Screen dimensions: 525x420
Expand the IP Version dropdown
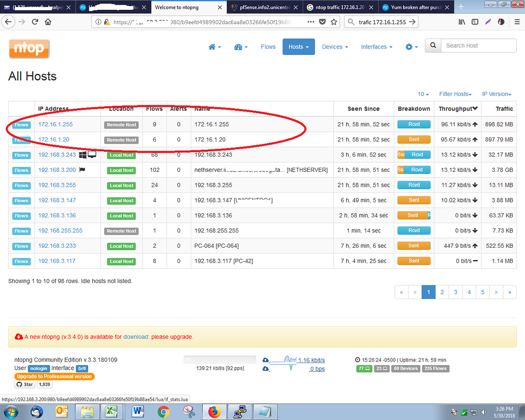[496, 94]
